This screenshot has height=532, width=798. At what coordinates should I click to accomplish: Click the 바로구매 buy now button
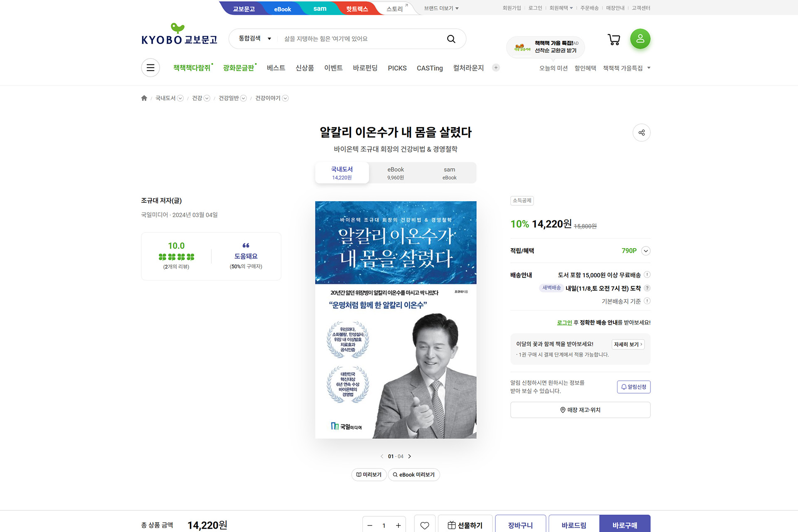625,525
